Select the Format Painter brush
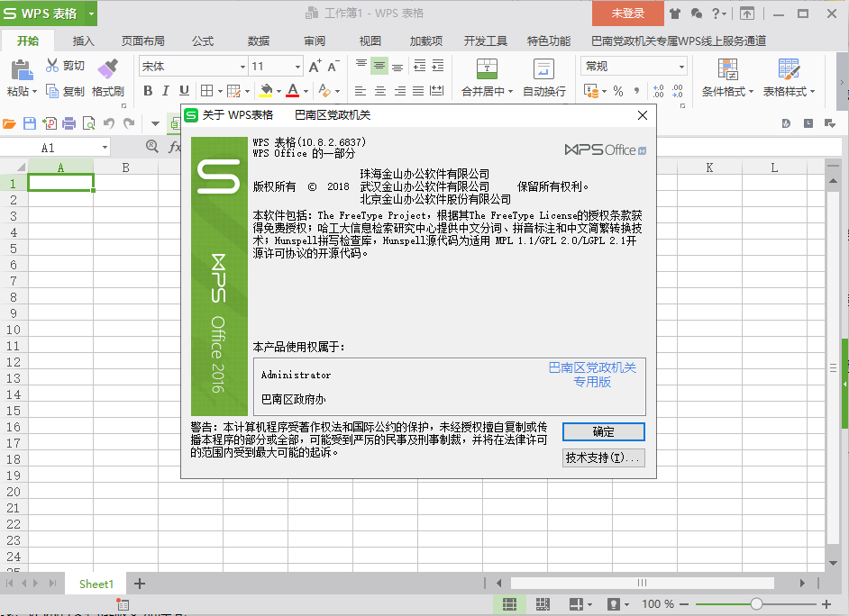This screenshot has height=616, width=849. (108, 69)
